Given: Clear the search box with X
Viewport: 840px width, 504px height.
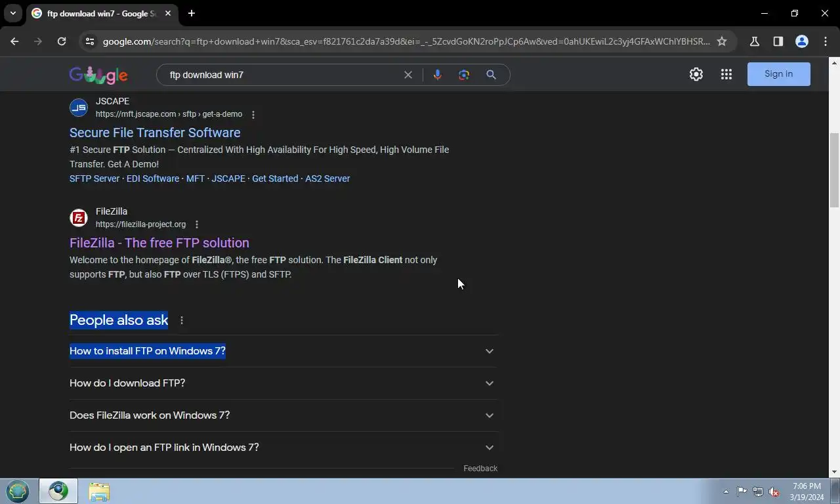Looking at the screenshot, I should pos(408,75).
